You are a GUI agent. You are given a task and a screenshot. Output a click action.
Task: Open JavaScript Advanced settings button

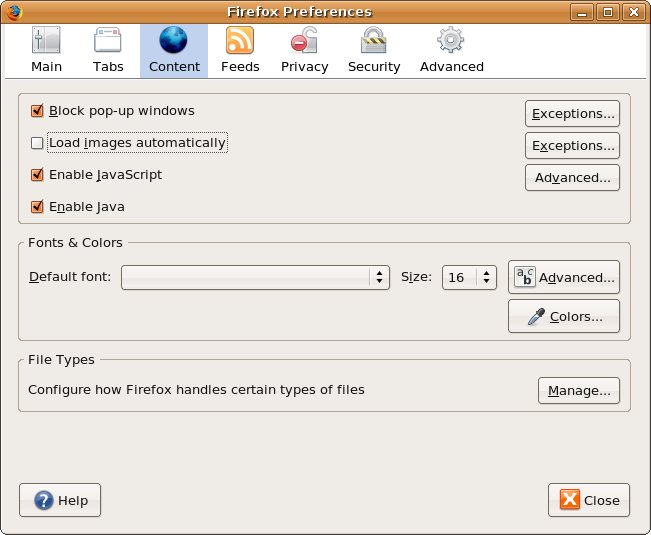point(573,178)
